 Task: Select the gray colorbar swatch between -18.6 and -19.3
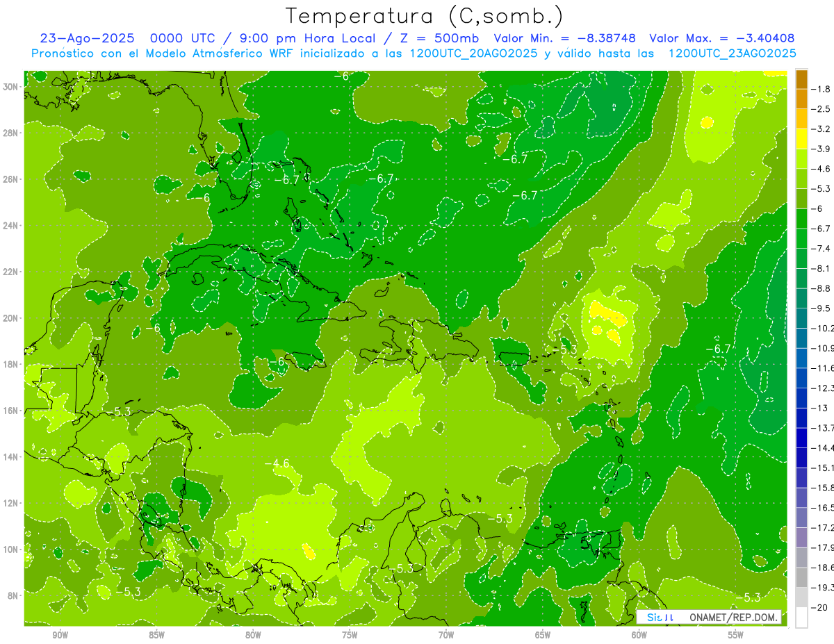tap(801, 577)
